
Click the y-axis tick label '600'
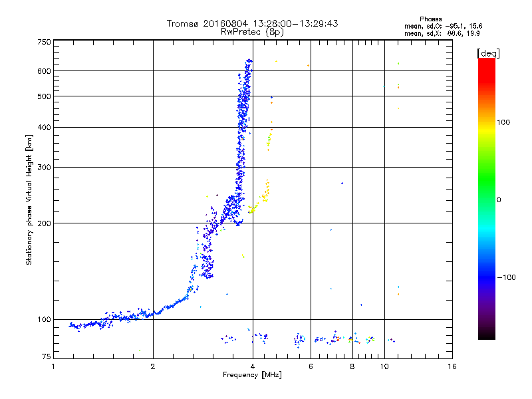click(45, 71)
